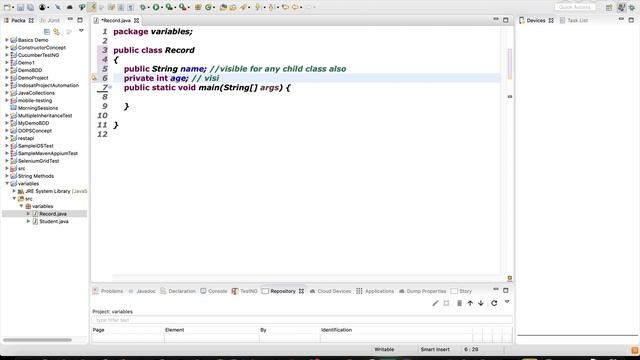Switch to the JUnit tab
The image size is (640, 360).
pyautogui.click(x=49, y=20)
